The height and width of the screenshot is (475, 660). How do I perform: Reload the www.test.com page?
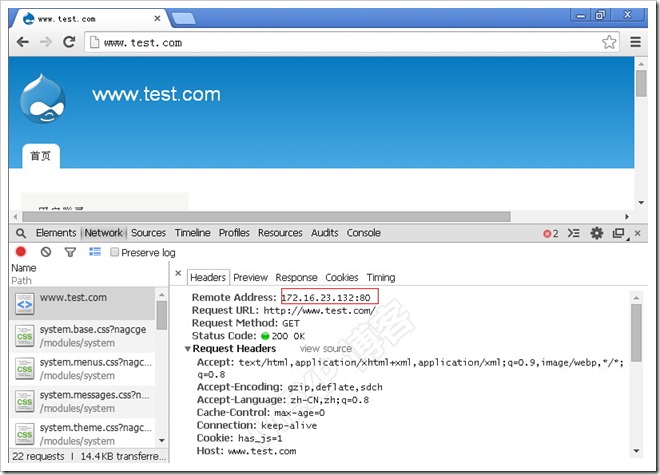69,42
